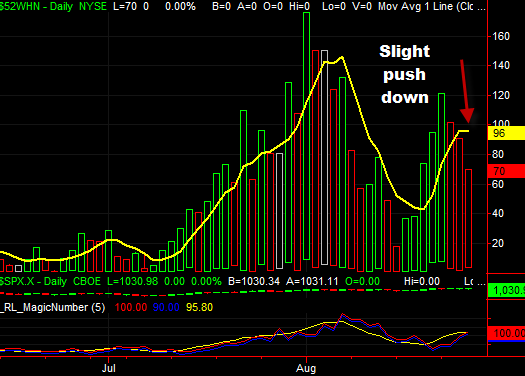Viewport: 525px width, 376px height.
Task: Click the 80 price axis label
Action: pyautogui.click(x=498, y=154)
